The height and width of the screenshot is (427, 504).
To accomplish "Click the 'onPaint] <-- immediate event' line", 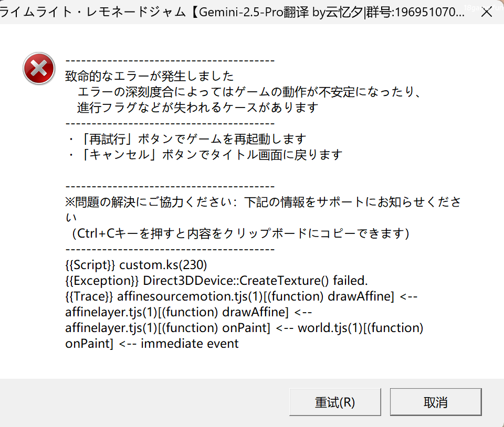I will [152, 344].
